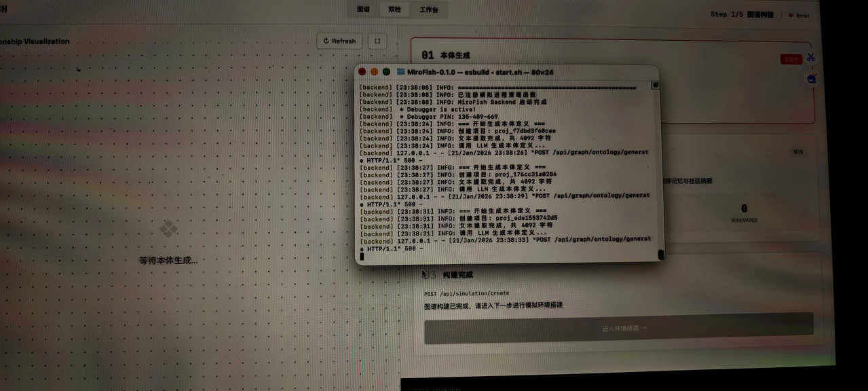
Task: Click the red 生成中 status badge
Action: click(x=791, y=59)
